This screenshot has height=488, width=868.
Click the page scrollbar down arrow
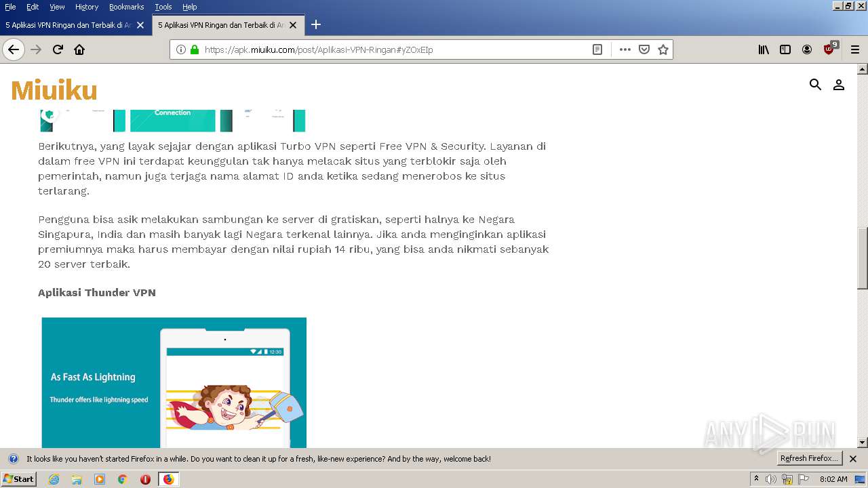tap(863, 443)
